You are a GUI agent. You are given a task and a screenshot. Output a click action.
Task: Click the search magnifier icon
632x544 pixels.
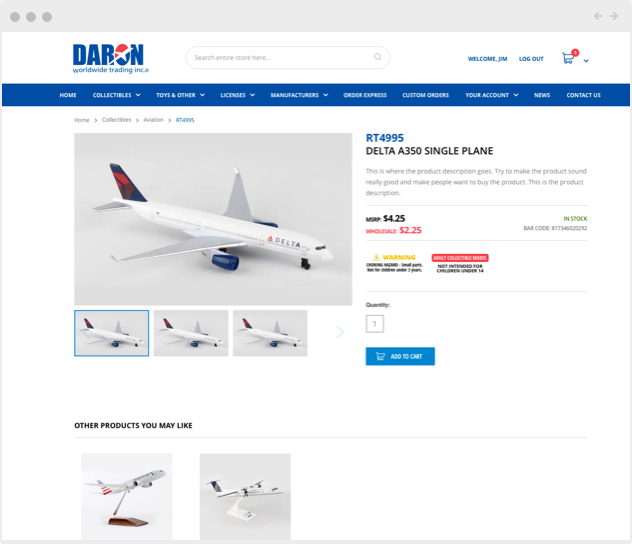tap(377, 57)
